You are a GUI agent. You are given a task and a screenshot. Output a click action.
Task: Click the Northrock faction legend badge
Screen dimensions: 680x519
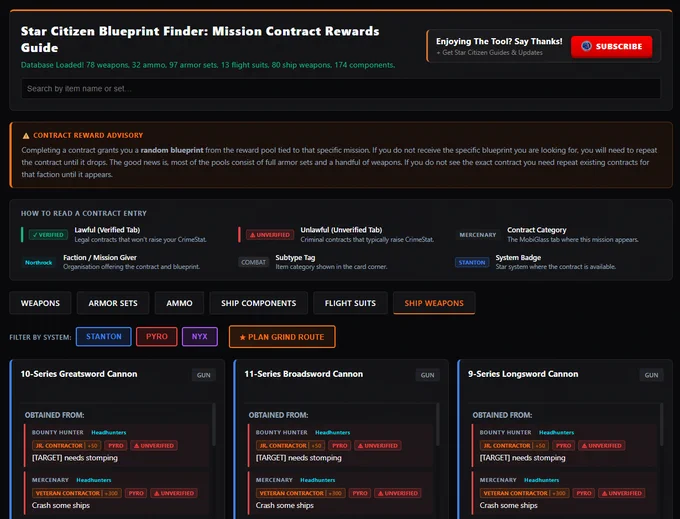39,262
